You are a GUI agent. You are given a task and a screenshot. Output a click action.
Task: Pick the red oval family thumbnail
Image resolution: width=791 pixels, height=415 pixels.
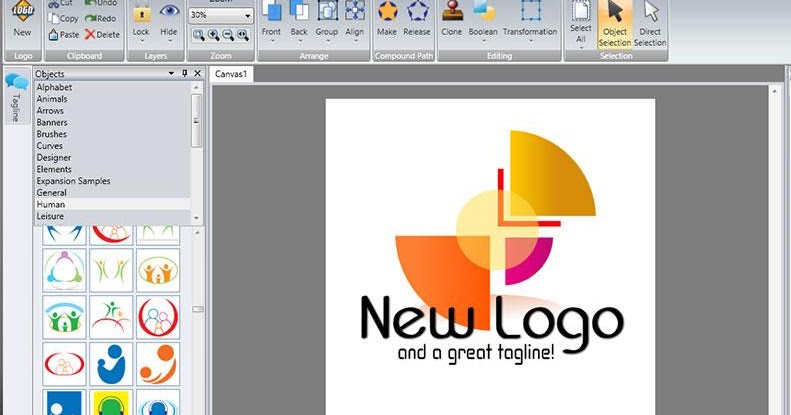pos(64,364)
